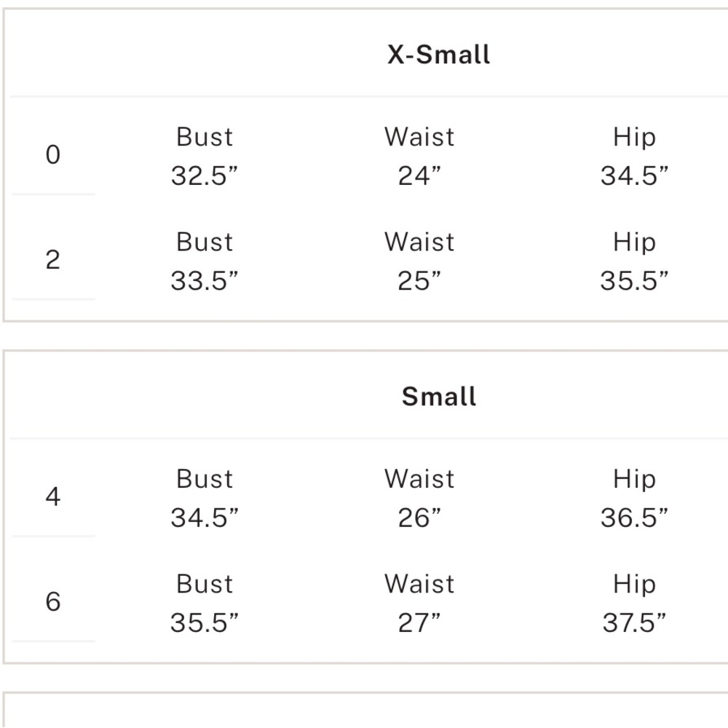
Task: Click the 33.5" bust measurement
Action: point(205,281)
